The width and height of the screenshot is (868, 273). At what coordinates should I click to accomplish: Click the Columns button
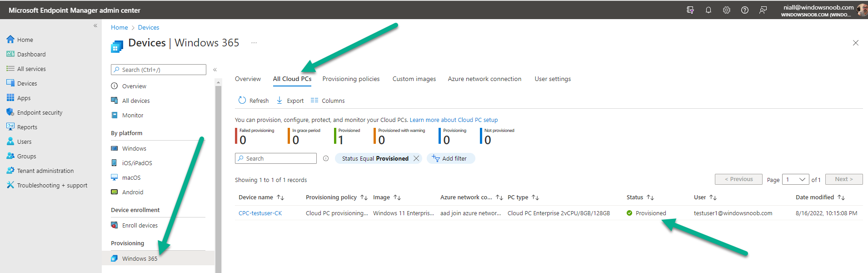coord(328,101)
